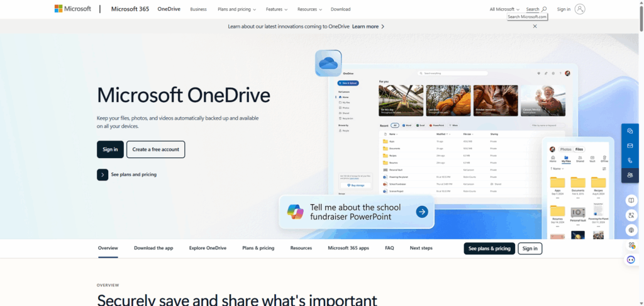This screenshot has width=644, height=306.
Task: Click the arrow icon beside See plans and pricing
Action: pyautogui.click(x=103, y=174)
